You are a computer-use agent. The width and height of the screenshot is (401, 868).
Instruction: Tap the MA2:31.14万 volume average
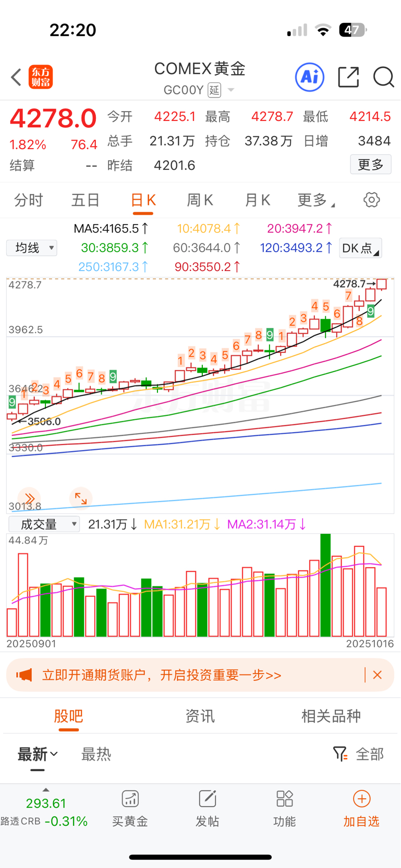[266, 524]
